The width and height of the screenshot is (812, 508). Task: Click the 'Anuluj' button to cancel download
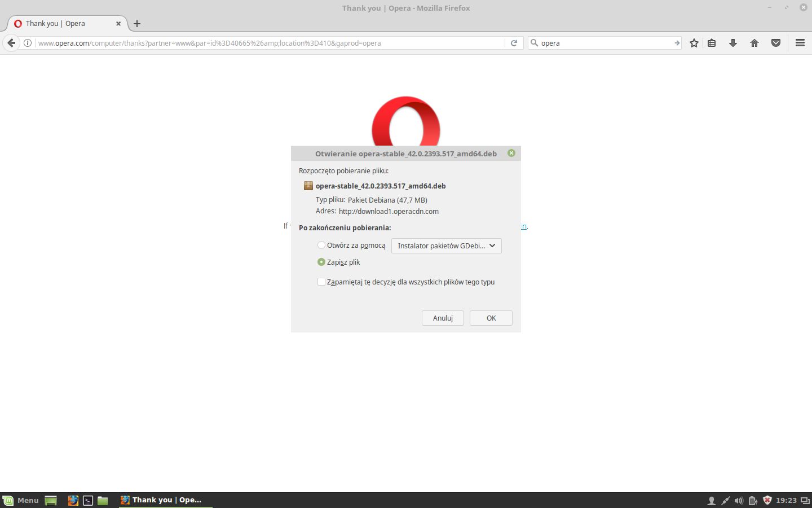pos(443,318)
